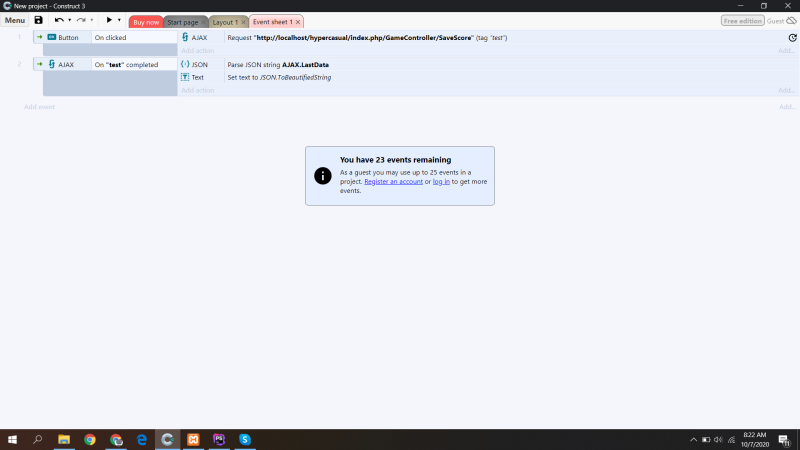
Task: Open the Action Center notifications icon
Action: click(785, 439)
